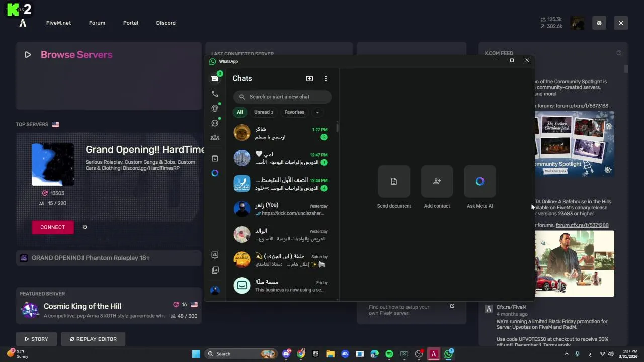This screenshot has width=644, height=362.
Task: Open Epic Games Launcher from the taskbar
Action: click(315, 354)
